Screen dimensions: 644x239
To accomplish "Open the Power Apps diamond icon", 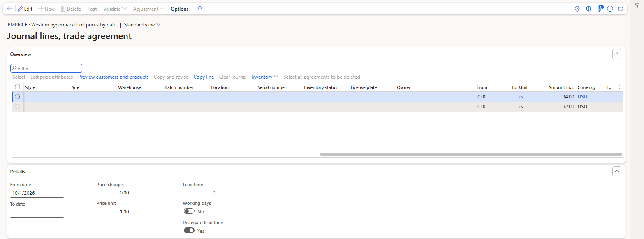I will (x=577, y=9).
